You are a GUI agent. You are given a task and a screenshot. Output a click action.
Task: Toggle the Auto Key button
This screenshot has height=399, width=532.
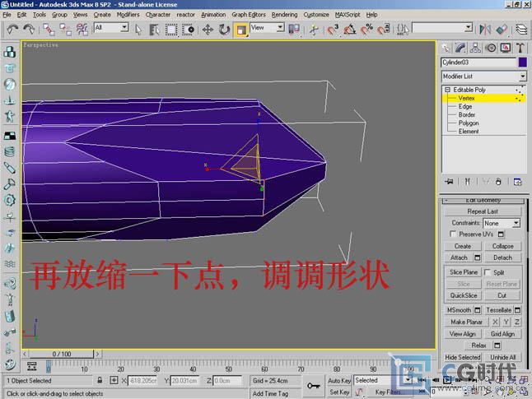tap(339, 380)
